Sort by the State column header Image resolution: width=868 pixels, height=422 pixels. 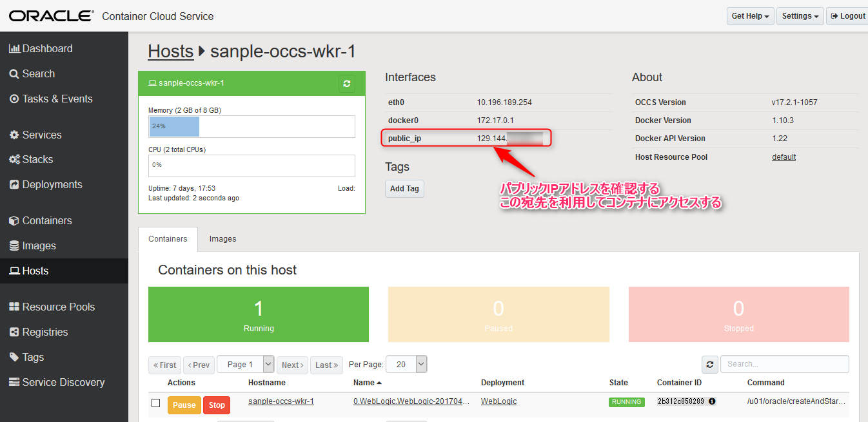click(618, 383)
